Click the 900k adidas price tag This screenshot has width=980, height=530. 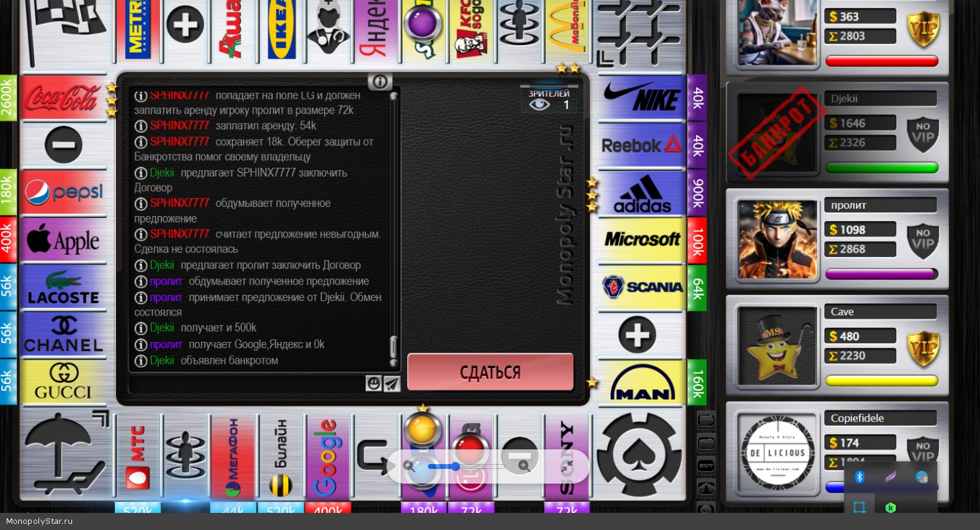[697, 193]
